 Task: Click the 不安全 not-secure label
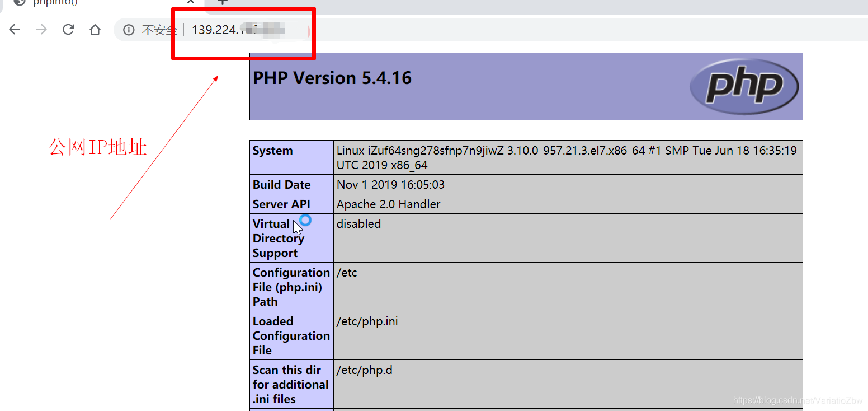tap(159, 30)
